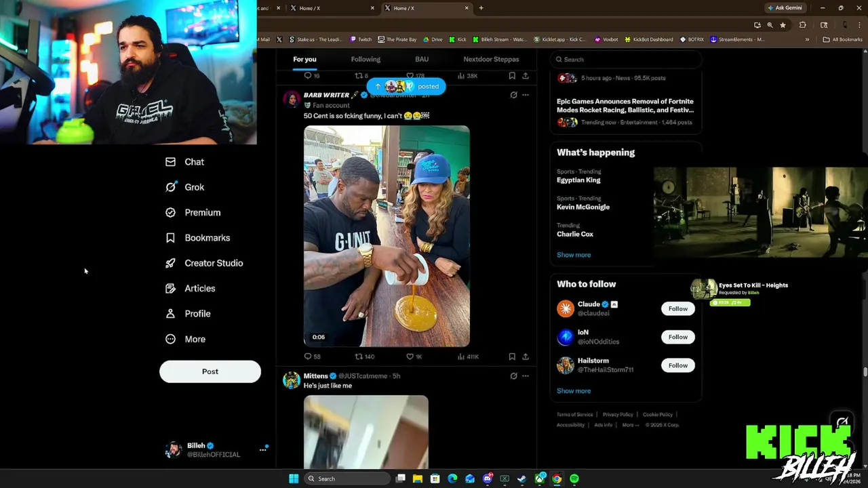
Task: Open the BOTRIX bookmark
Action: (x=692, y=39)
